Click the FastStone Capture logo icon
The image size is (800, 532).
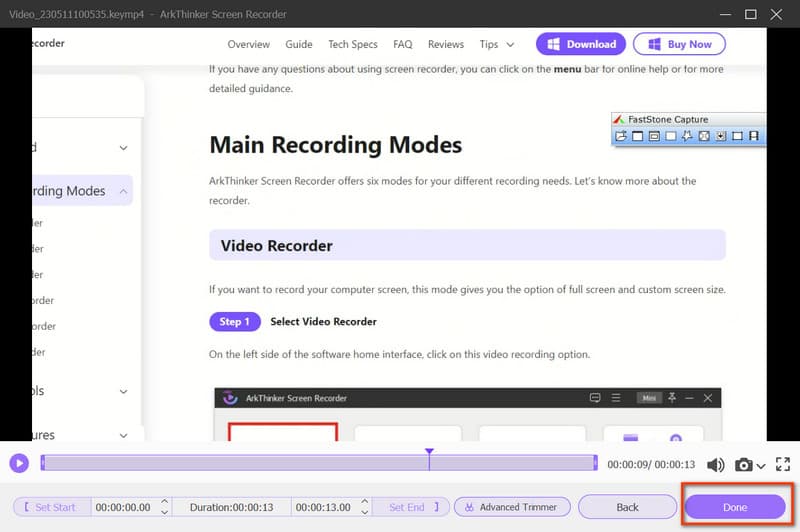(619, 119)
